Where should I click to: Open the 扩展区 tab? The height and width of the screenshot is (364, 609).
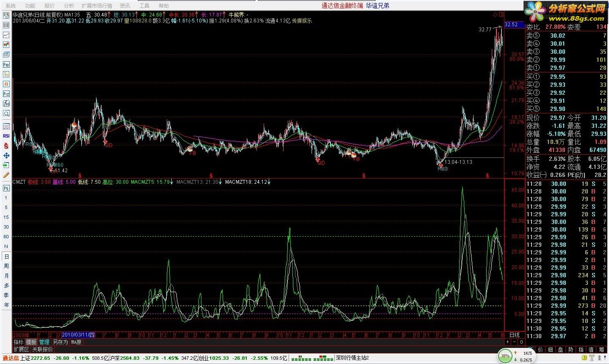tap(21, 350)
